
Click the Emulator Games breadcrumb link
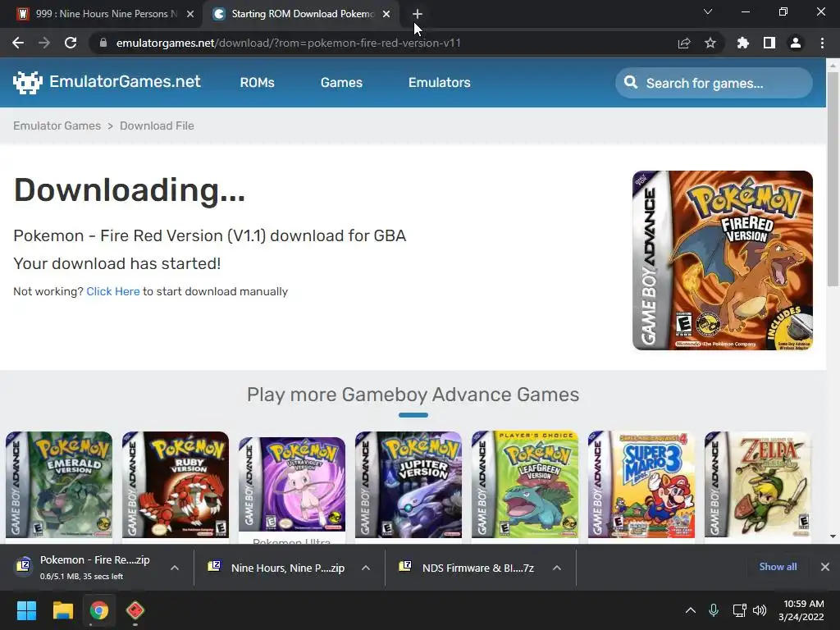pyautogui.click(x=57, y=126)
